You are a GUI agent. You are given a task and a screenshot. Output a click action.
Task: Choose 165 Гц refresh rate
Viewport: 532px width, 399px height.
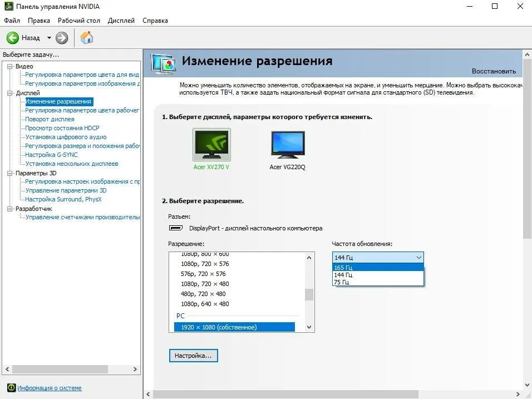point(378,267)
